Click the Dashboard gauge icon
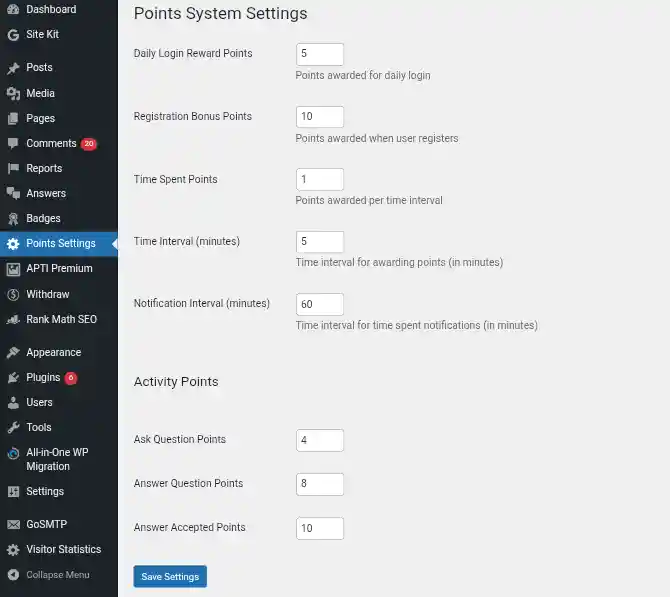 pos(13,9)
